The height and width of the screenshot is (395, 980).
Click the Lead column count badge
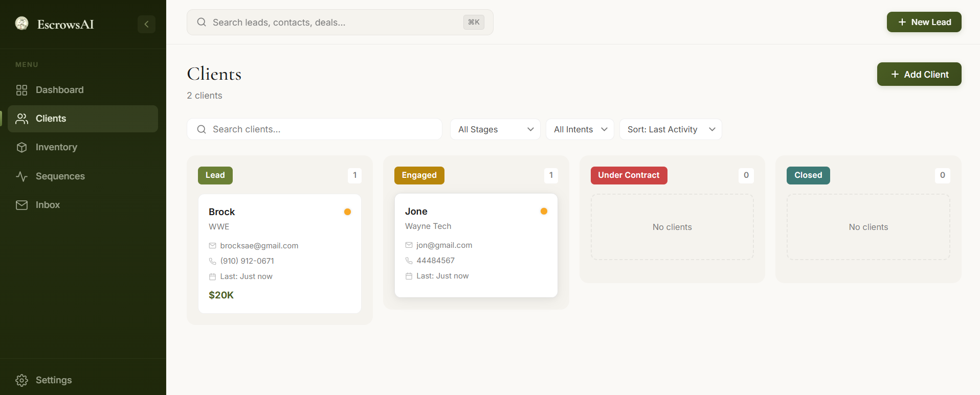[x=354, y=175]
